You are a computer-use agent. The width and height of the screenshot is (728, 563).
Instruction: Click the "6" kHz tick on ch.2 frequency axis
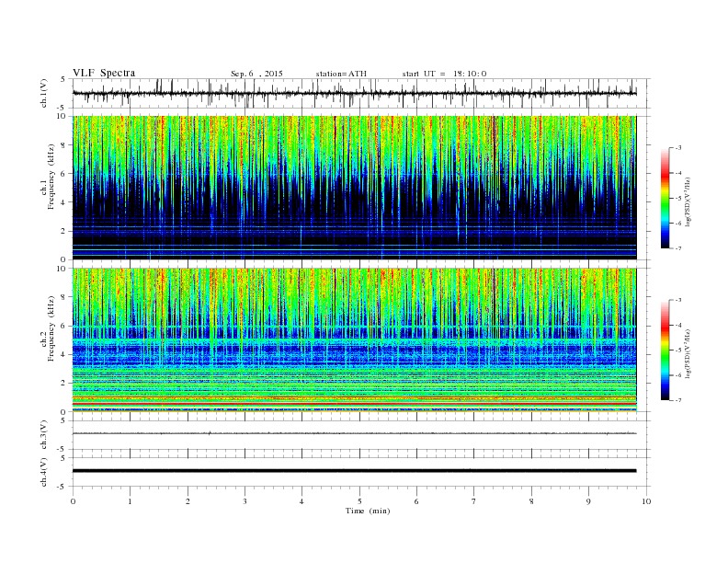pos(63,326)
